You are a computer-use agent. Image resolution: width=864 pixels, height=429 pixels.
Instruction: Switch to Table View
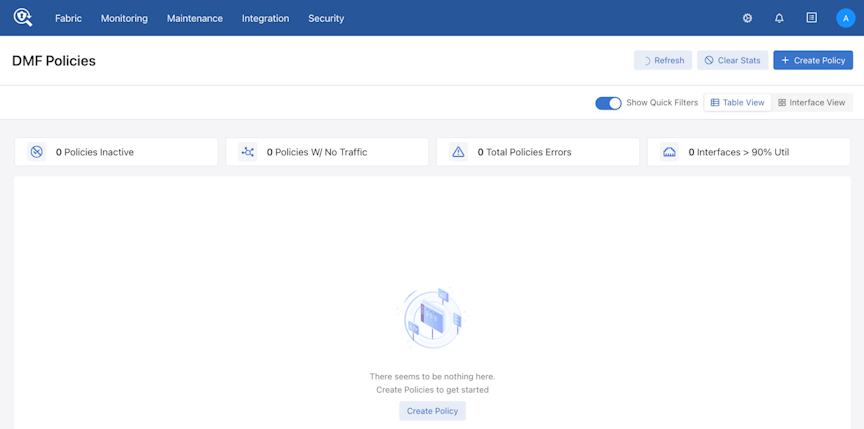coord(737,102)
